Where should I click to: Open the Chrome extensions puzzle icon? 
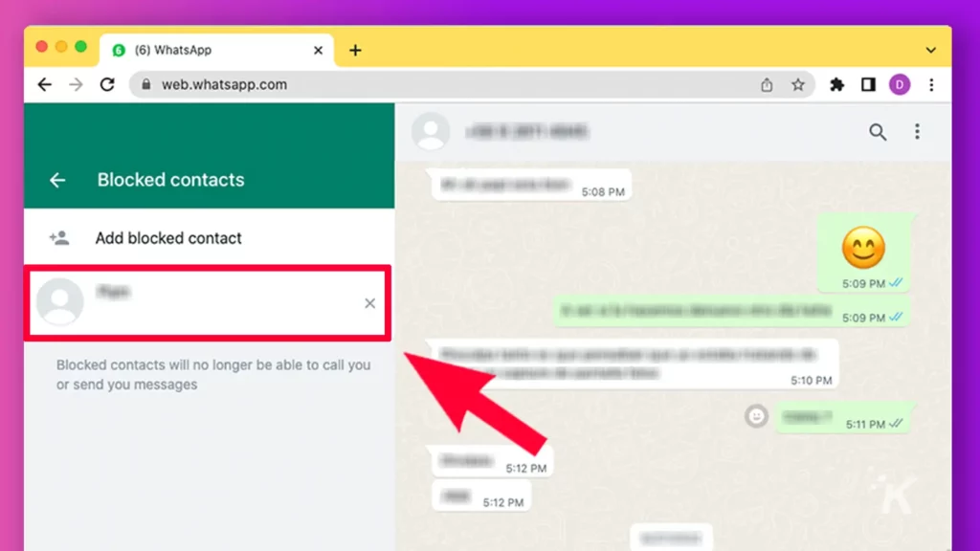coord(836,84)
